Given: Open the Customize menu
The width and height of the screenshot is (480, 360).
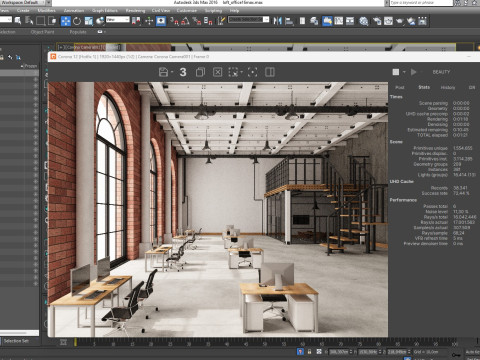Looking at the screenshot, I should point(187,11).
